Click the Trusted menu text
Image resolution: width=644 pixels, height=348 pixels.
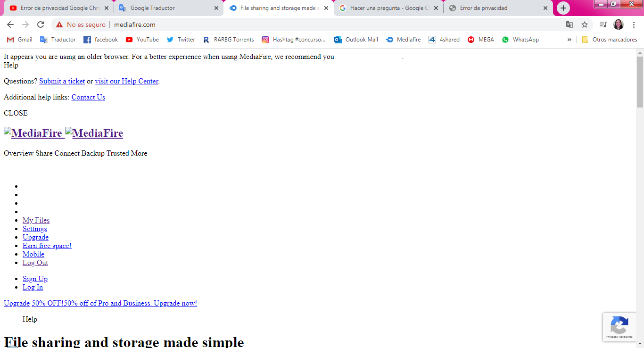(x=118, y=153)
